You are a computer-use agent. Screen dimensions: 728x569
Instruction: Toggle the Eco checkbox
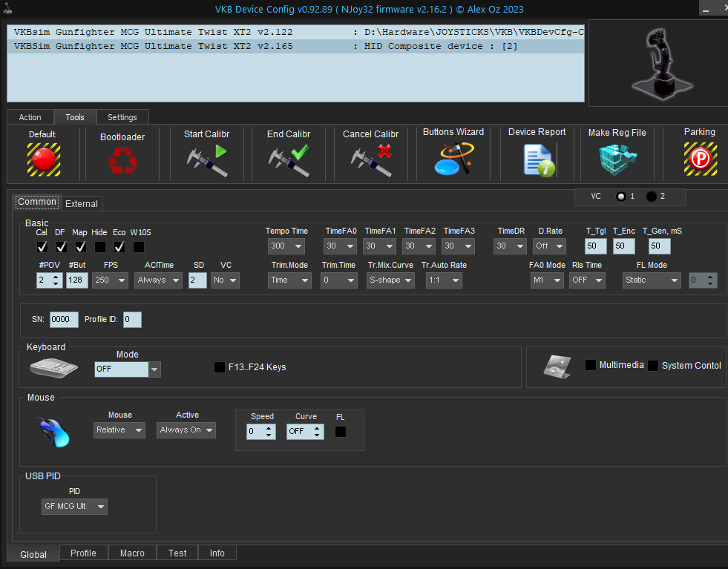(x=119, y=247)
